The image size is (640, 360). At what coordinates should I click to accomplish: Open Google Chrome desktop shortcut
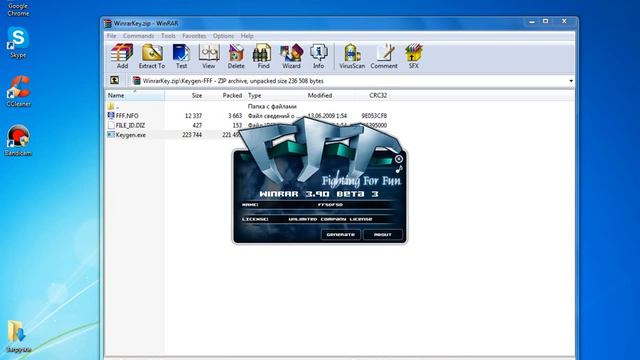[18, 9]
